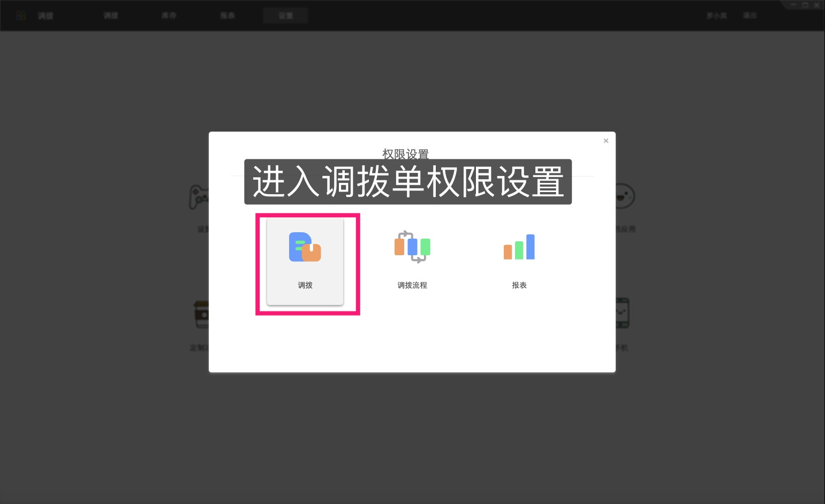
Task: Open the 报表 item in the top navigation
Action: (227, 15)
